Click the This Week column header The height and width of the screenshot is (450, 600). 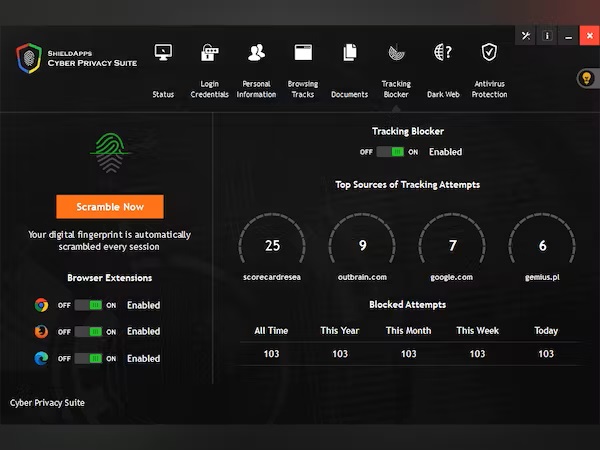pyautogui.click(x=478, y=331)
